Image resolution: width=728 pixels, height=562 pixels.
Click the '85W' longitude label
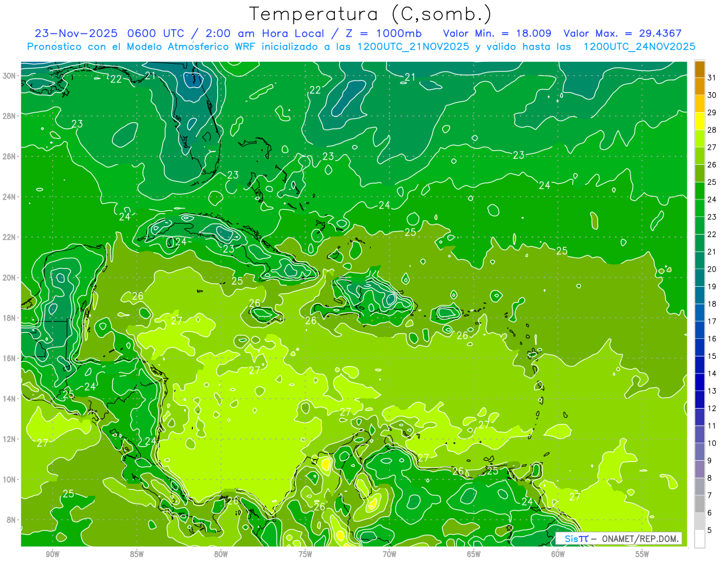click(x=136, y=554)
